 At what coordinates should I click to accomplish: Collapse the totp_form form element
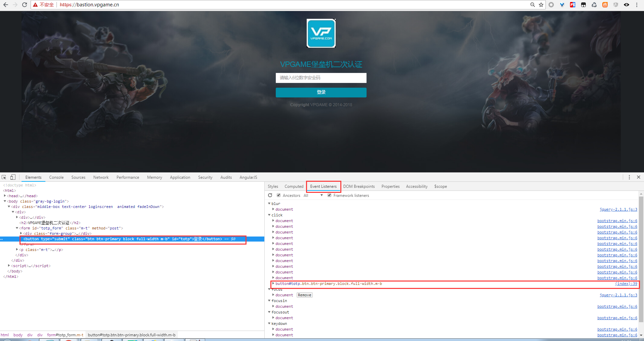pos(17,228)
